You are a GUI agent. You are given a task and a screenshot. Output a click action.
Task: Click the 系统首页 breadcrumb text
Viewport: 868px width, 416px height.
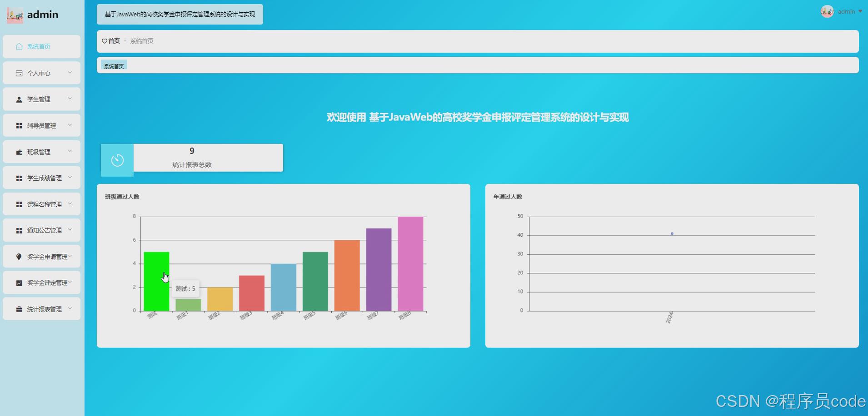pos(142,41)
